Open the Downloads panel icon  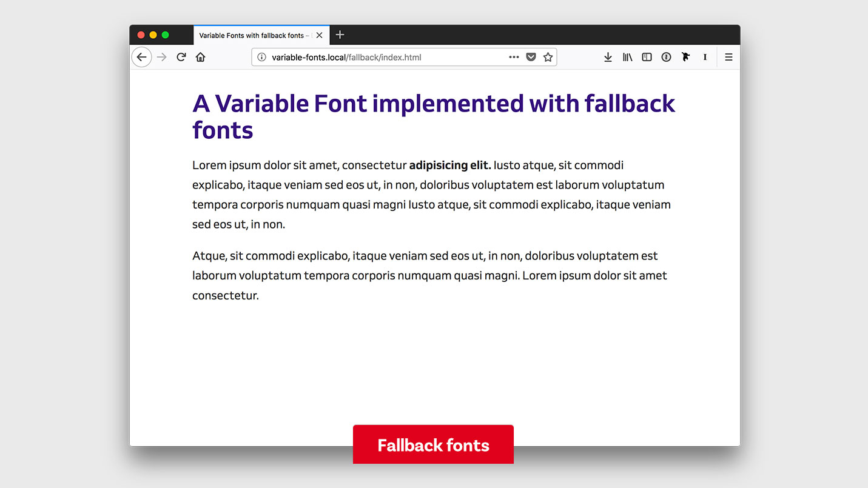[x=608, y=56]
